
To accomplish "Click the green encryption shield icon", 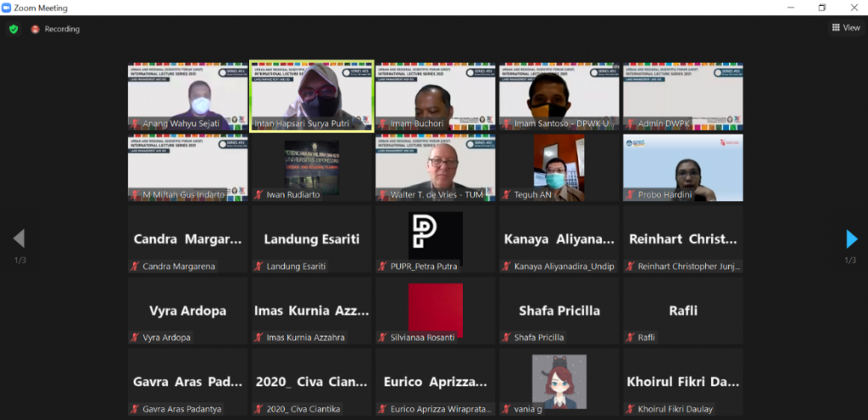I will pyautogui.click(x=14, y=29).
